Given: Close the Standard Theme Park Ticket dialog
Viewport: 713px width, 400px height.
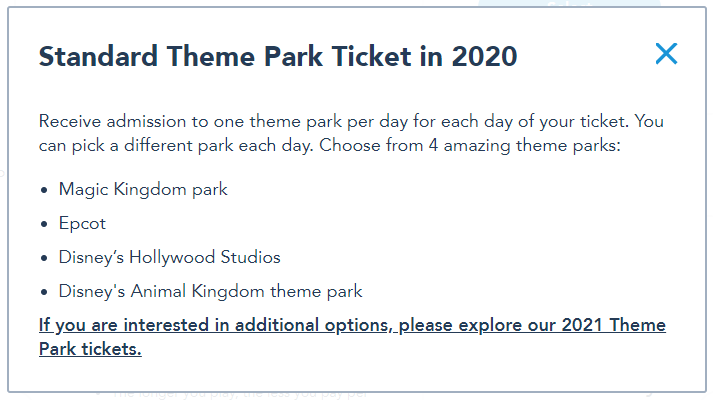Looking at the screenshot, I should point(666,54).
